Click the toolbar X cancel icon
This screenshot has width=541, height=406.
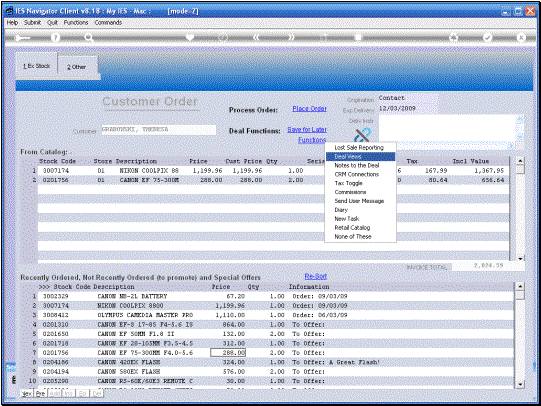point(521,37)
